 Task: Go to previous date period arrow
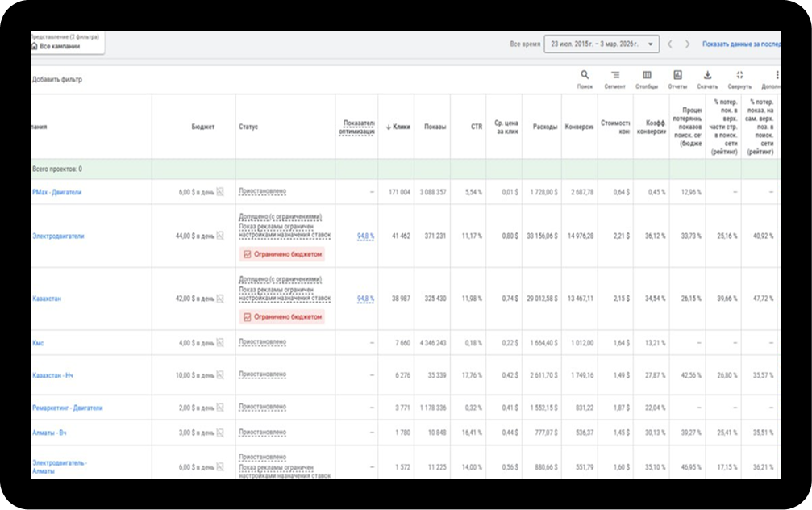[x=670, y=44]
